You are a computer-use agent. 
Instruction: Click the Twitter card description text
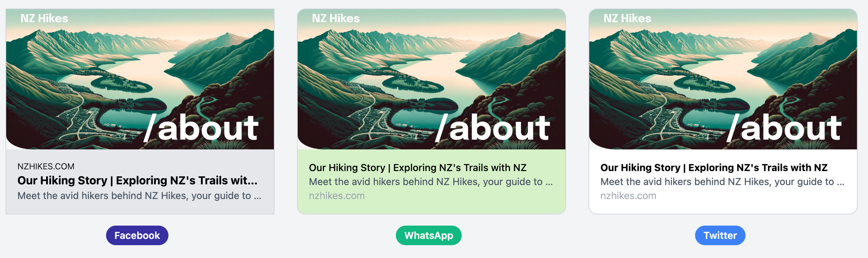point(722,182)
